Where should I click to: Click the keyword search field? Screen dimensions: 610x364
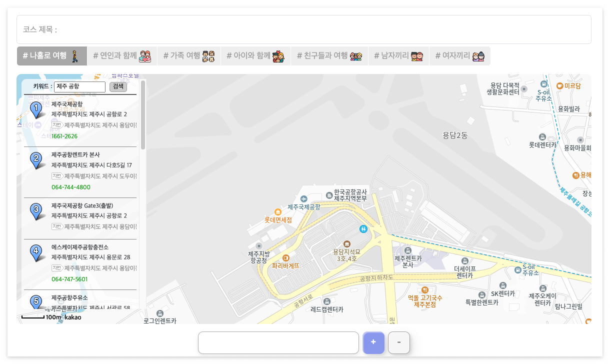pyautogui.click(x=79, y=86)
